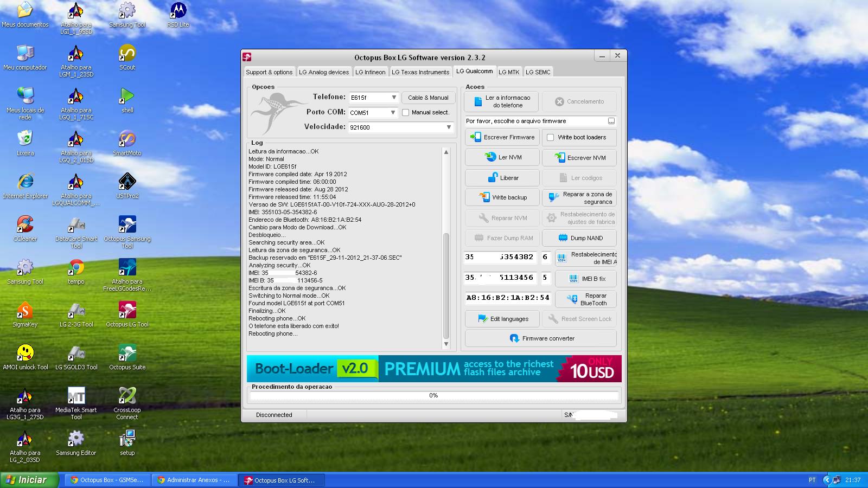The height and width of the screenshot is (488, 868).
Task: Click Restabelecimento de IMEI A button
Action: [x=586, y=258]
